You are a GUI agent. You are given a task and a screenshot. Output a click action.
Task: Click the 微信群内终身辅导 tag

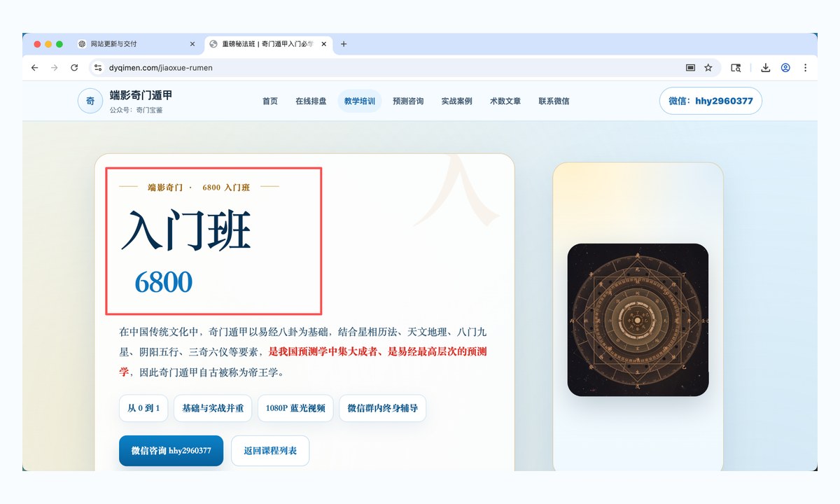(x=383, y=408)
